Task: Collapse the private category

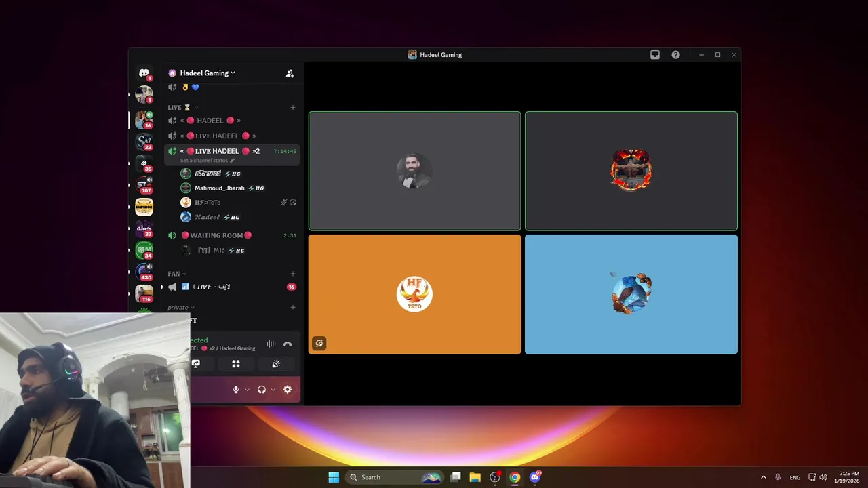Action: 180,307
